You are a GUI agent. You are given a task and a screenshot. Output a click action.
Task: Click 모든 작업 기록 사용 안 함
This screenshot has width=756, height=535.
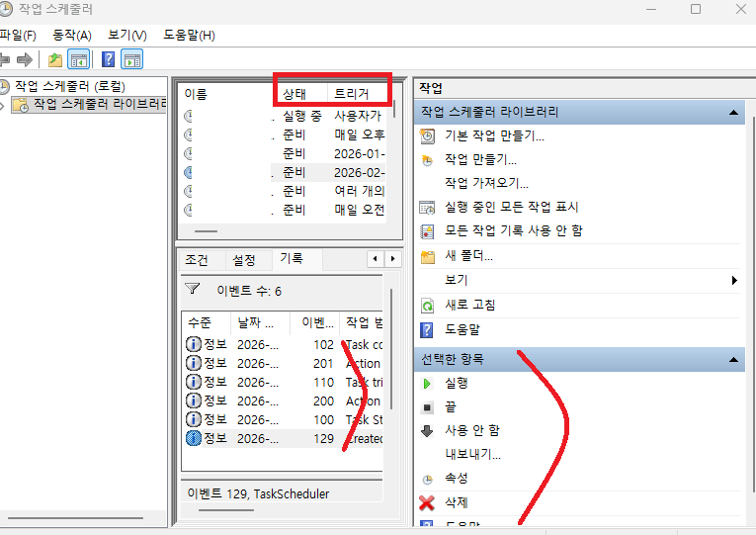click(513, 230)
